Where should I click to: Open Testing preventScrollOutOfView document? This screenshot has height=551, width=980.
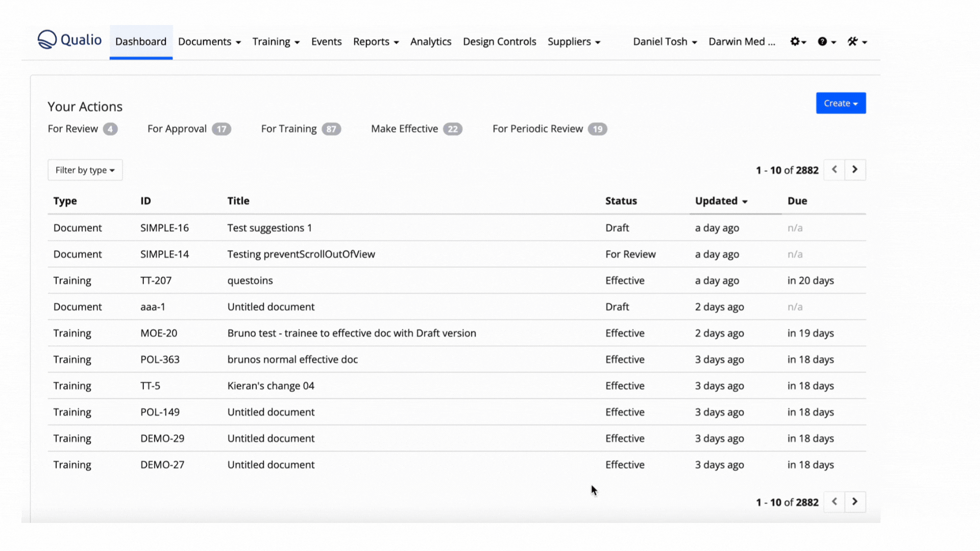pos(301,254)
